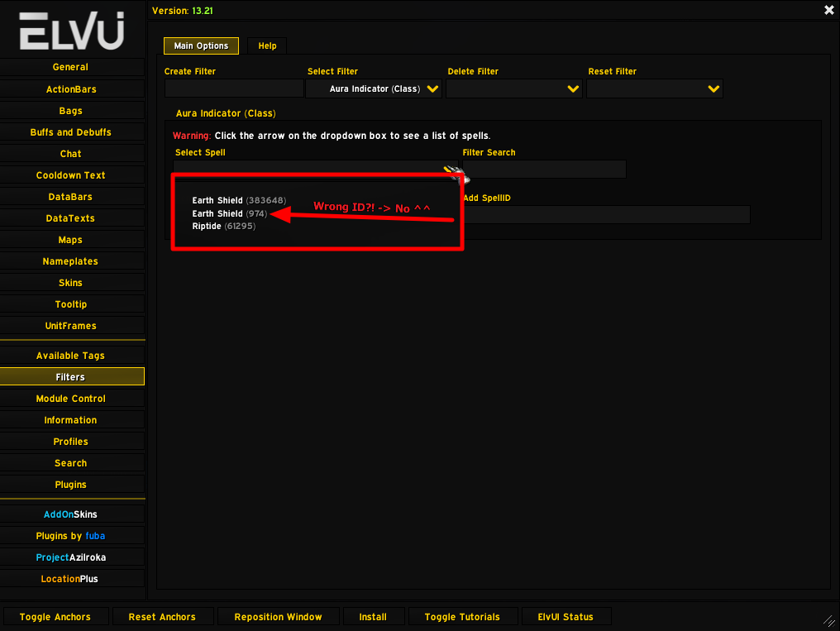
Task: Open the UnitFrames sidebar section
Action: pos(70,326)
